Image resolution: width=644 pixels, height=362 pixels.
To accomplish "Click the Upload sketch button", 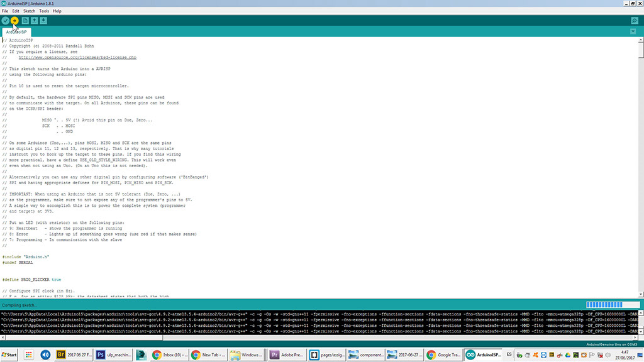I will coord(14,21).
